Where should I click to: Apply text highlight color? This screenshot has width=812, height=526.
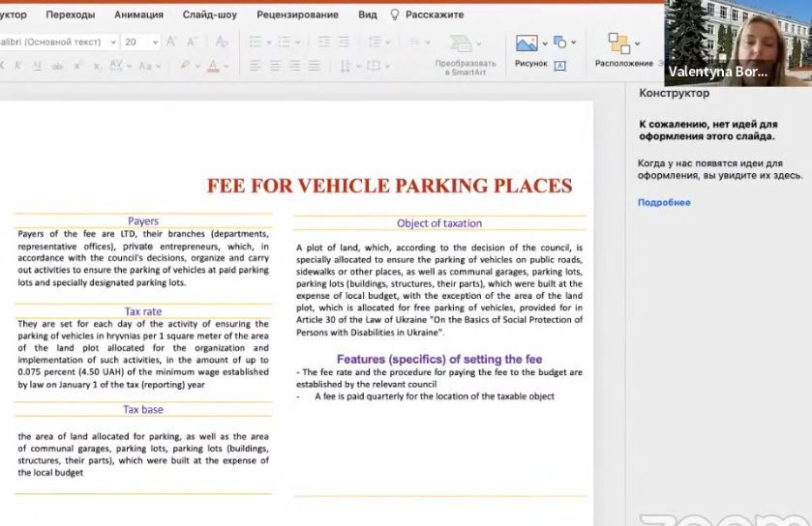[x=185, y=65]
